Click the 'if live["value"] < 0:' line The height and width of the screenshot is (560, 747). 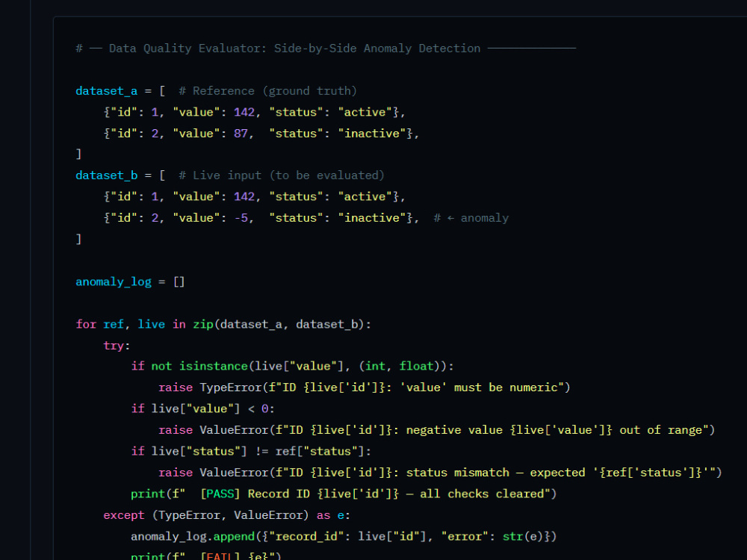pyautogui.click(x=202, y=409)
